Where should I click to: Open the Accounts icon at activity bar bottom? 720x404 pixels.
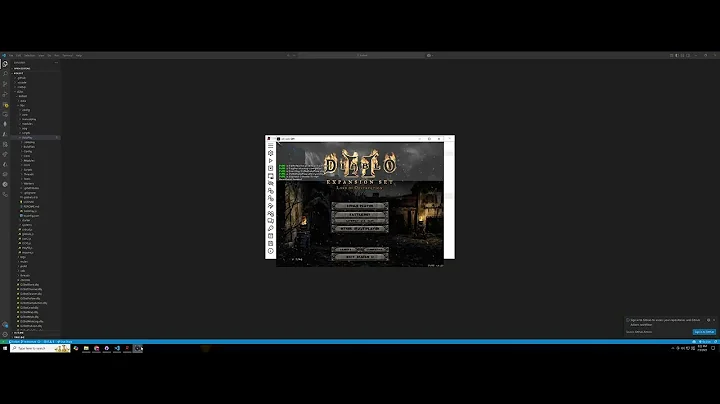pyautogui.click(x=5, y=325)
